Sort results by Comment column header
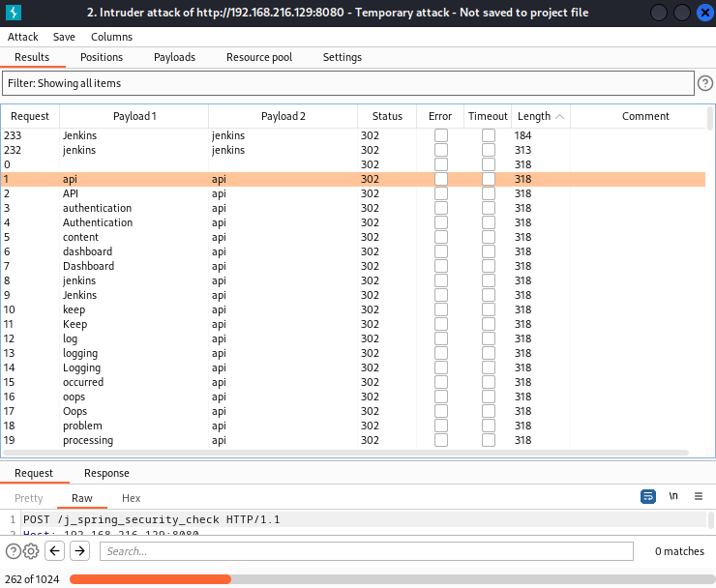The image size is (716, 588). point(645,116)
